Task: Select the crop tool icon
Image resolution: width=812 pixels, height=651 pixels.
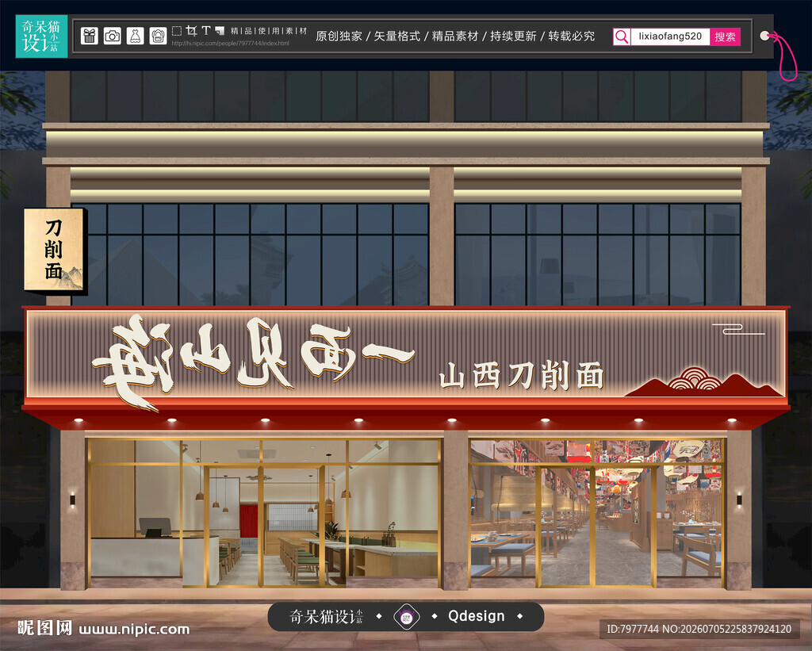Action: pyautogui.click(x=192, y=31)
